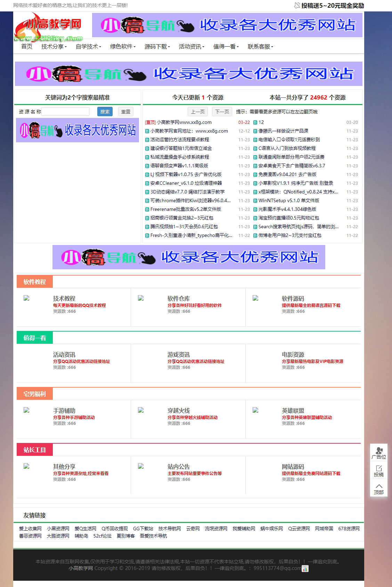Image resolution: width=392 pixels, height=587 pixels.
Task: Visit friend link 52cf论坛
Action: coord(102,536)
